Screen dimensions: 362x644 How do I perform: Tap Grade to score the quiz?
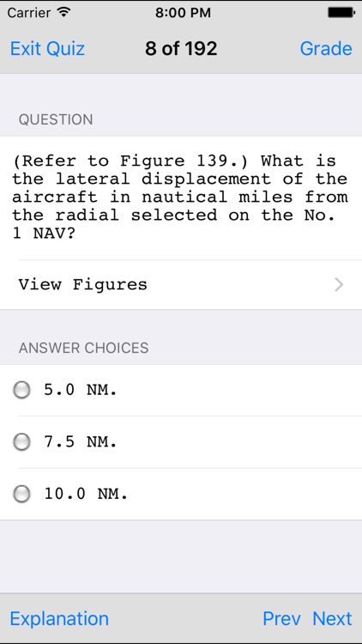pyautogui.click(x=326, y=48)
